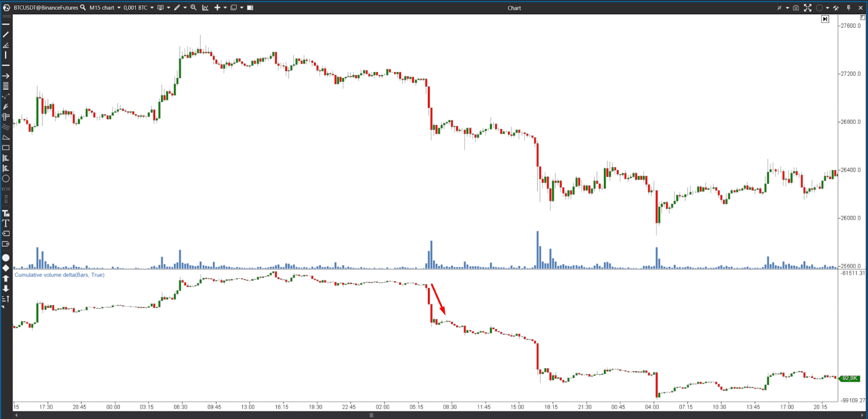Click the green 92,8K value label
This screenshot has height=419, width=868.
click(850, 378)
